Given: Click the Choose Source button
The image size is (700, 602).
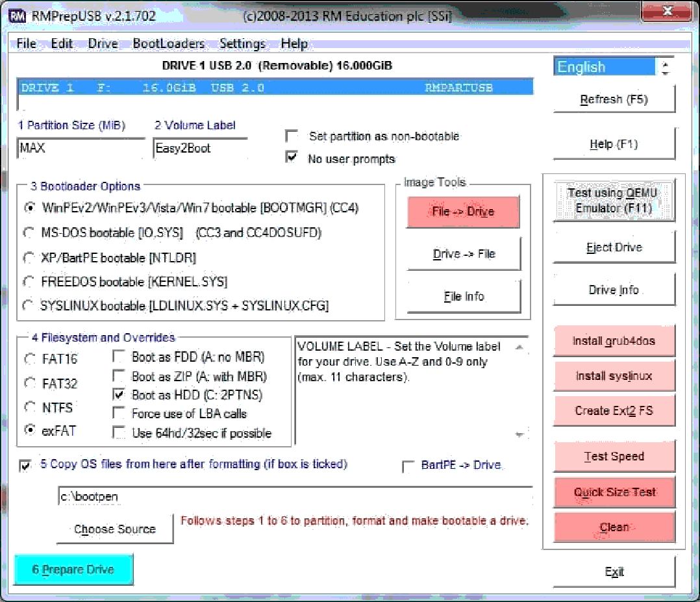Looking at the screenshot, I should [115, 529].
